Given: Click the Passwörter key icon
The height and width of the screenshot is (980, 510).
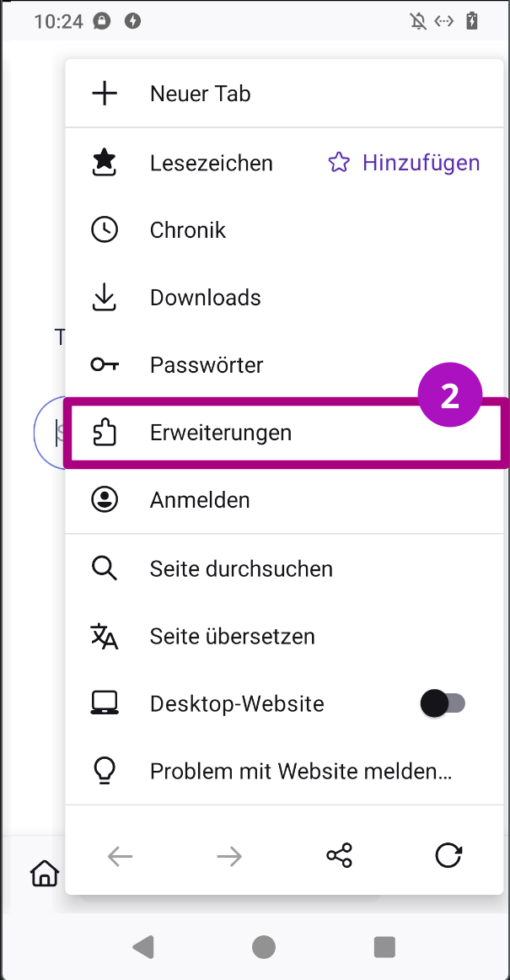Looking at the screenshot, I should 104,364.
